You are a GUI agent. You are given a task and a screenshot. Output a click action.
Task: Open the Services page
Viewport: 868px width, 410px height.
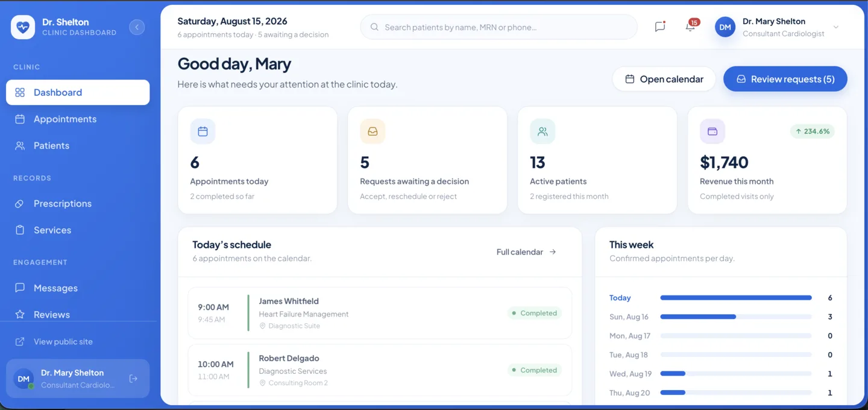(x=78, y=230)
